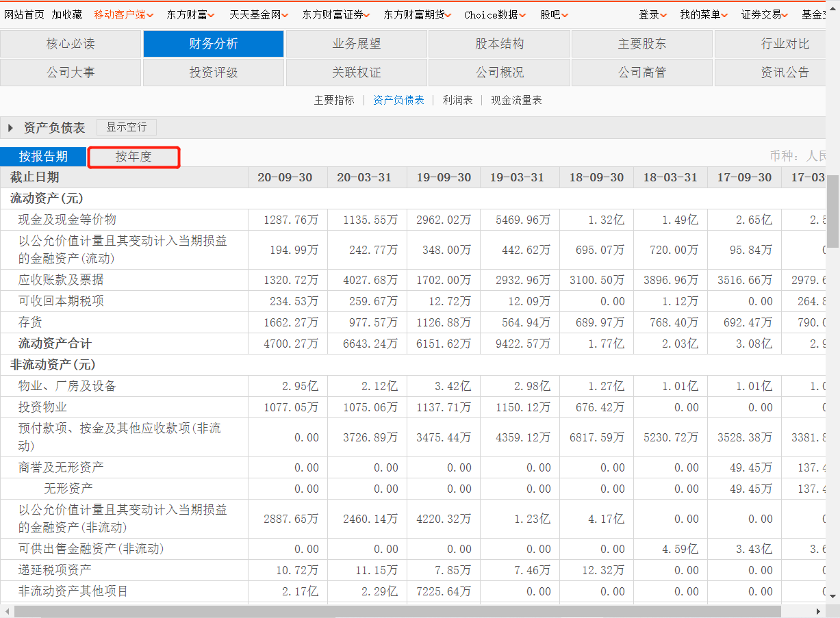
Task: View the 现金流量表 link
Action: (x=516, y=100)
